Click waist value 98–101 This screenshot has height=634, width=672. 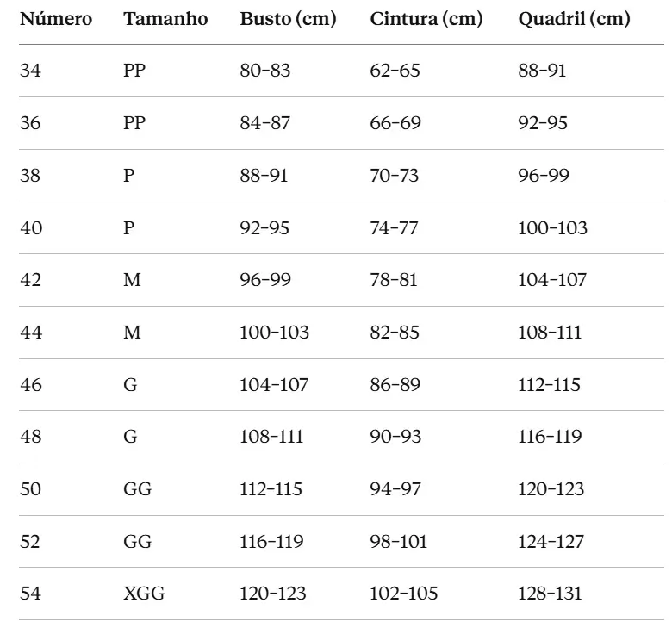coord(399,542)
